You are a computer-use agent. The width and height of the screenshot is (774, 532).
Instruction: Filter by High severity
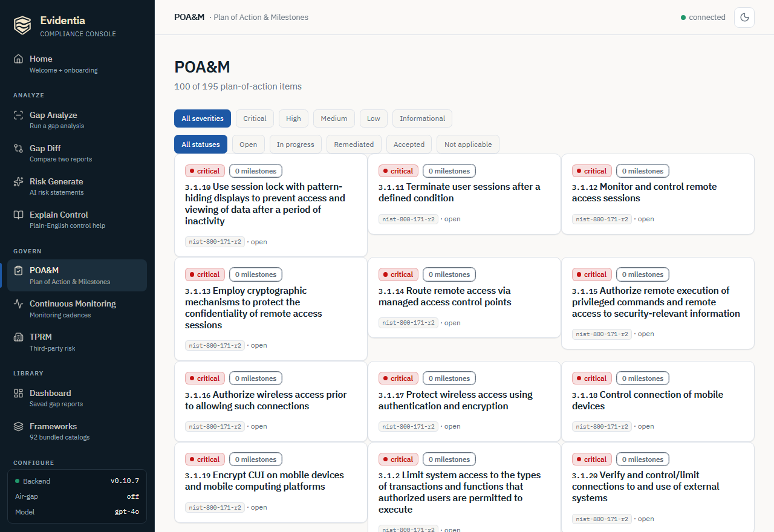(293, 118)
